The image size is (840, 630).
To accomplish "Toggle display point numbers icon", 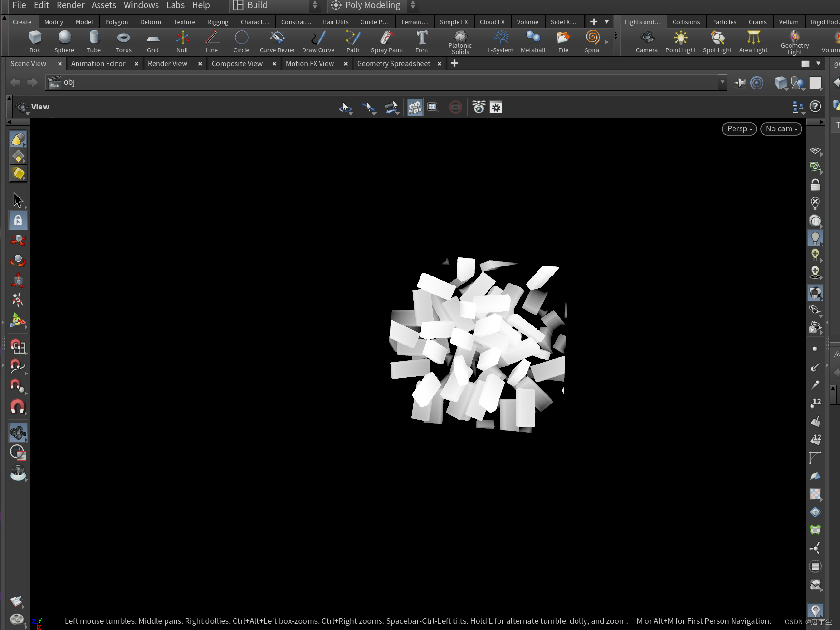I will [x=815, y=403].
